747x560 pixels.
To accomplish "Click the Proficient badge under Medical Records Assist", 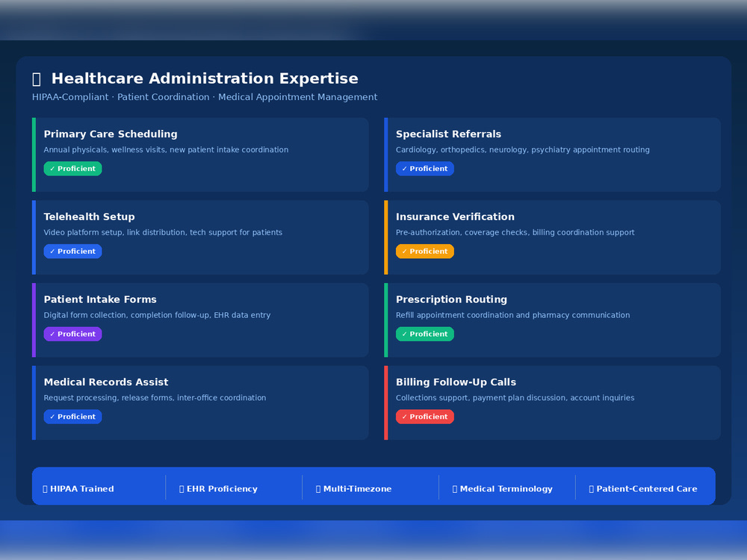I will tap(73, 417).
